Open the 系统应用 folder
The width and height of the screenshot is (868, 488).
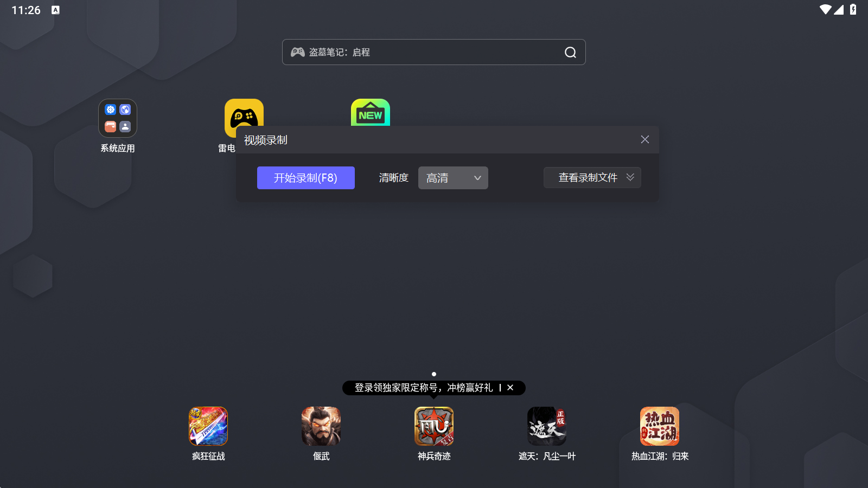[x=117, y=118]
